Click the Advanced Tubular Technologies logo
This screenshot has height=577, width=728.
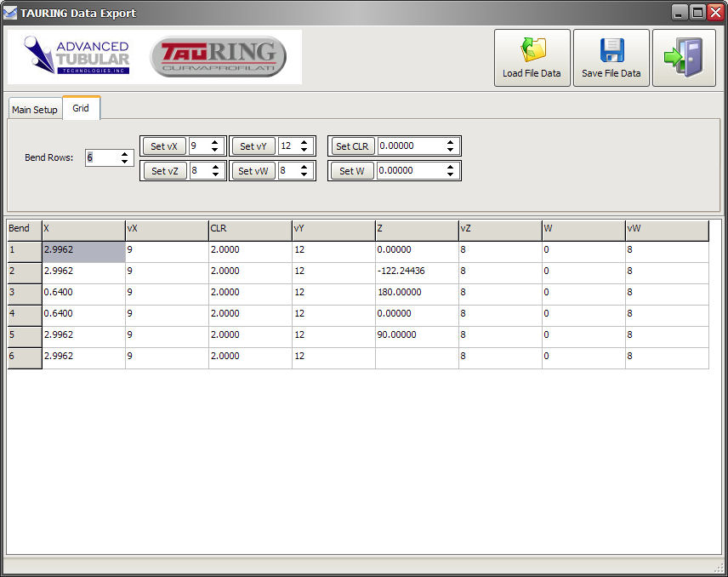pos(77,56)
